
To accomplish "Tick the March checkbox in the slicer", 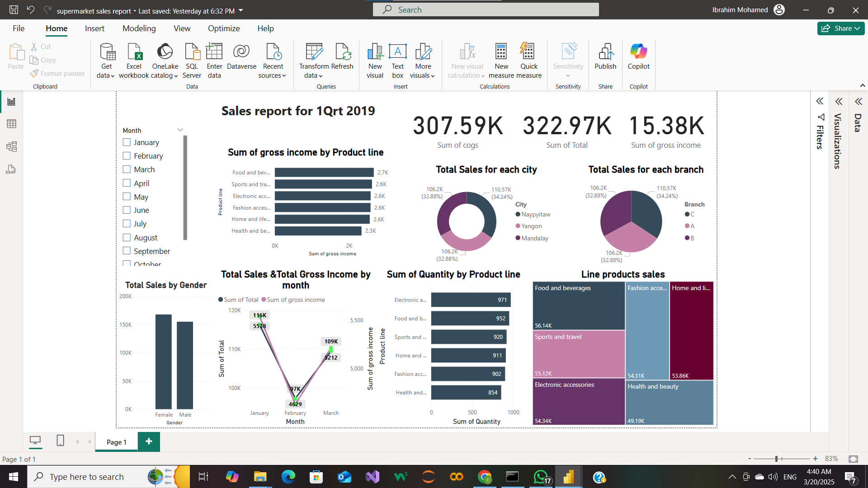I will [127, 169].
